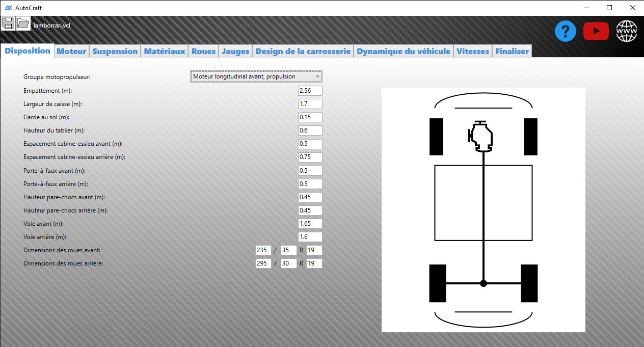Screen dimensions: 644x347
Task: Click the Voie avant value field
Action: (x=310, y=224)
